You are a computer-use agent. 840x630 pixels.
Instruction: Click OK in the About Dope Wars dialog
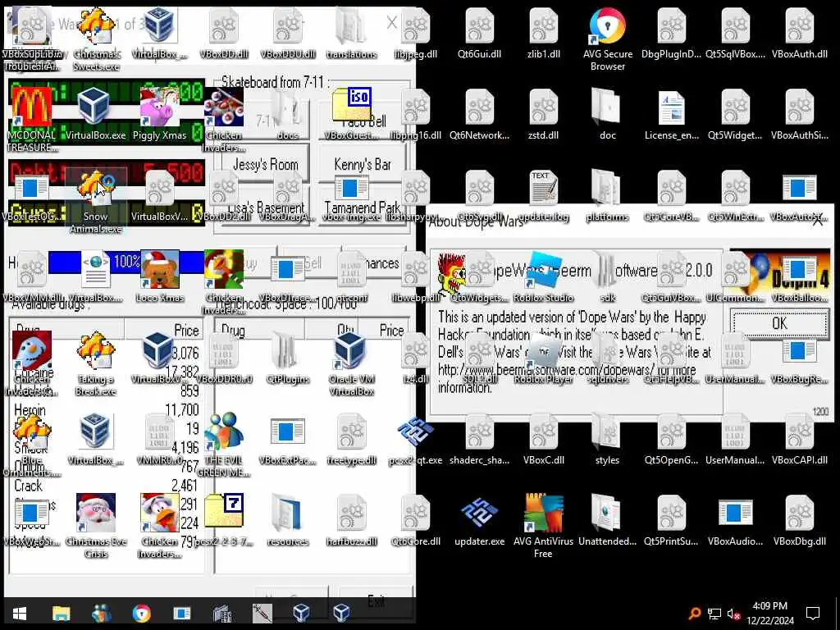[x=779, y=323]
